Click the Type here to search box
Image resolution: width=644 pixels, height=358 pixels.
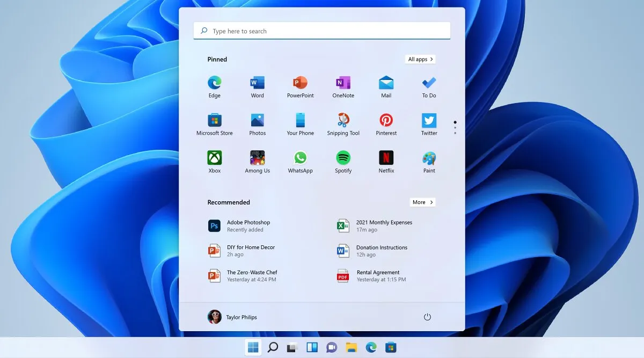322,31
